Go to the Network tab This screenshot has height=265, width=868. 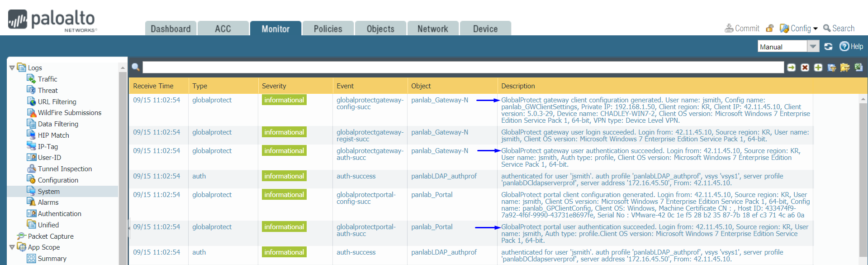click(x=433, y=29)
